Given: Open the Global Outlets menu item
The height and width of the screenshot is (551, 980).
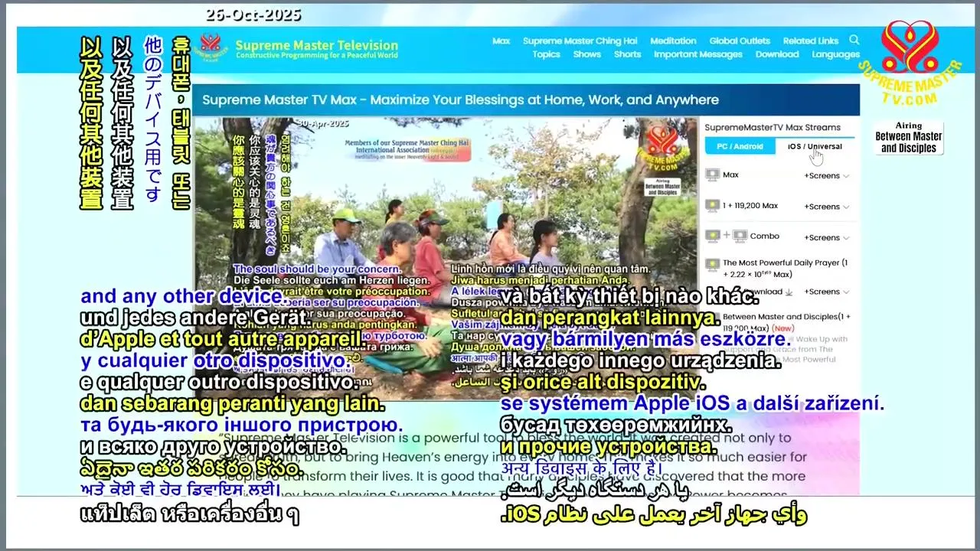Looking at the screenshot, I should pyautogui.click(x=740, y=41).
